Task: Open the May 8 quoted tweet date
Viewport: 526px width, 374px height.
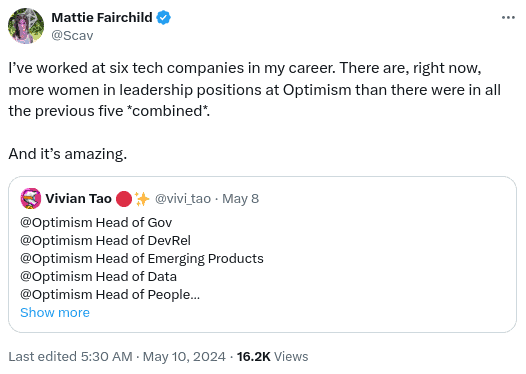Action: coord(241,199)
